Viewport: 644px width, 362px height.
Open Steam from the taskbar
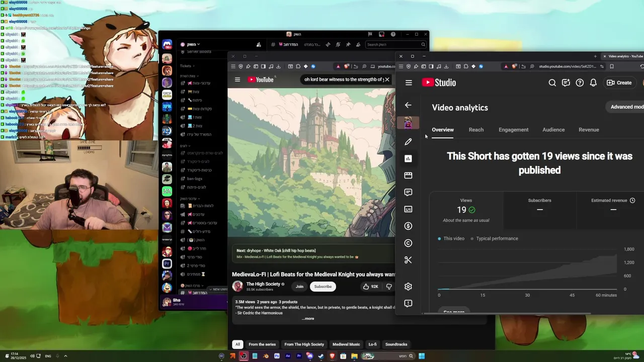(321, 356)
